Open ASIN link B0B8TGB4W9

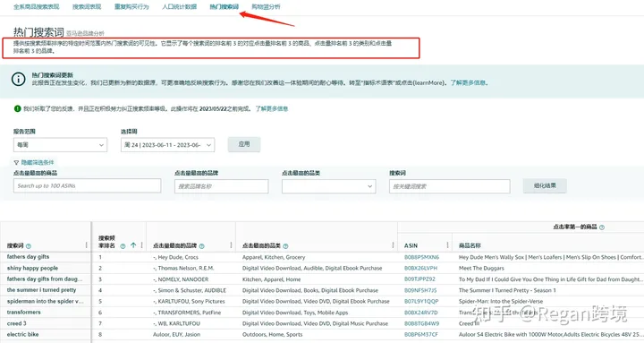click(x=421, y=323)
